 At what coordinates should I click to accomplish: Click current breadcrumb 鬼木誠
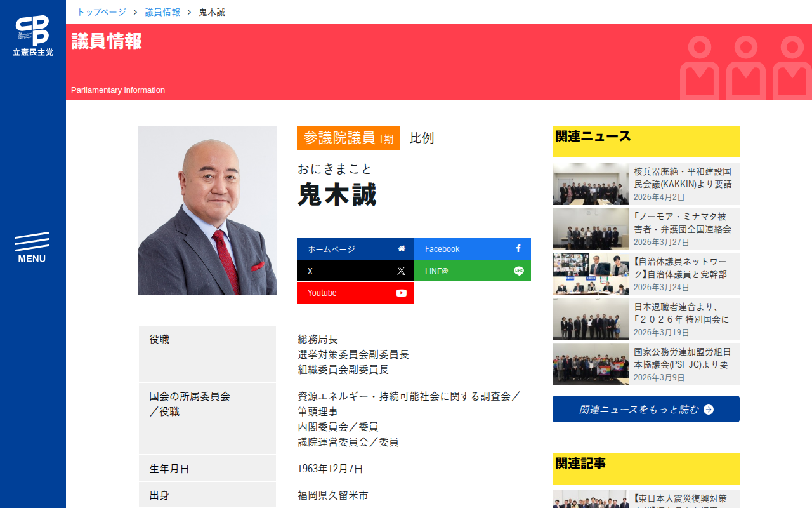click(212, 12)
